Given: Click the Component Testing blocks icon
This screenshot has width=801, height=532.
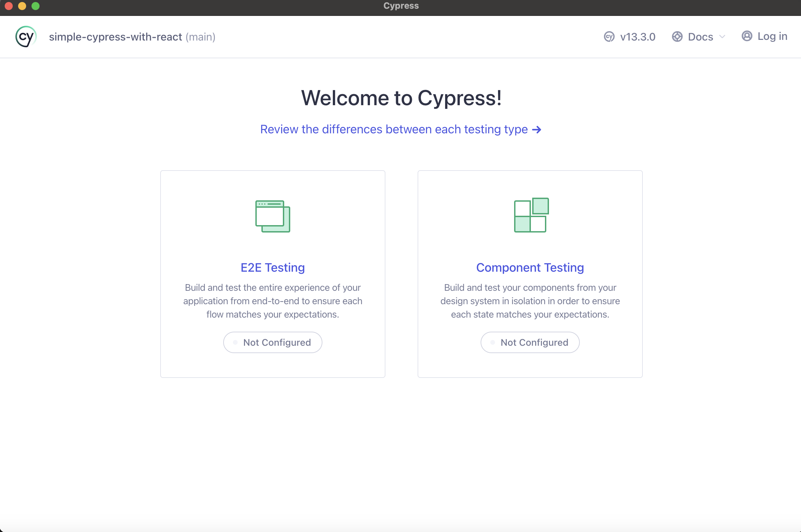Looking at the screenshot, I should point(531,215).
